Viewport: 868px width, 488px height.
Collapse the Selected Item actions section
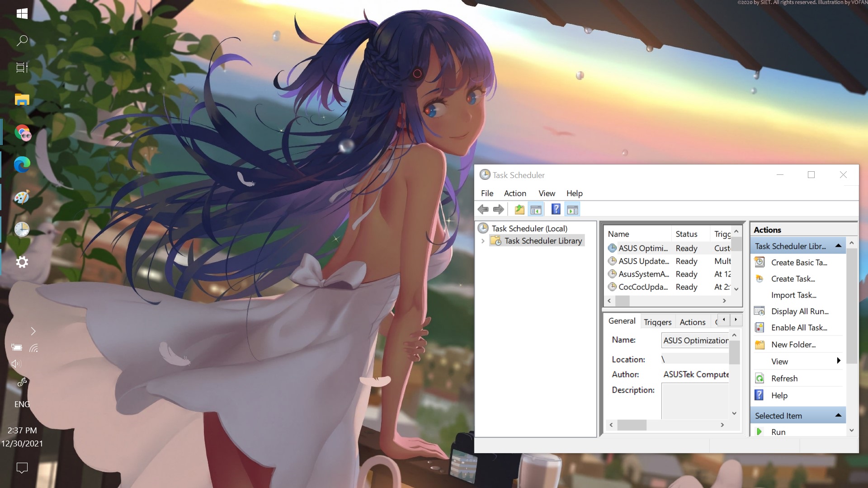[x=838, y=415]
